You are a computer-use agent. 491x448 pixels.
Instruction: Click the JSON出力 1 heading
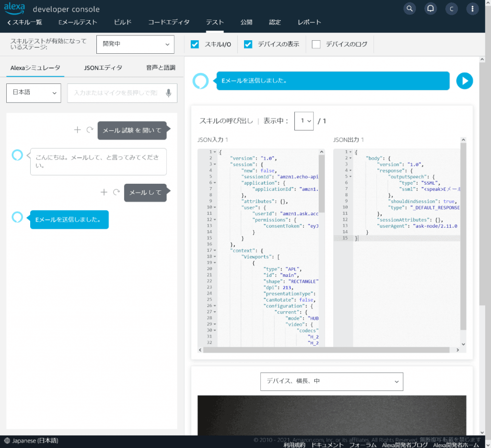(348, 140)
